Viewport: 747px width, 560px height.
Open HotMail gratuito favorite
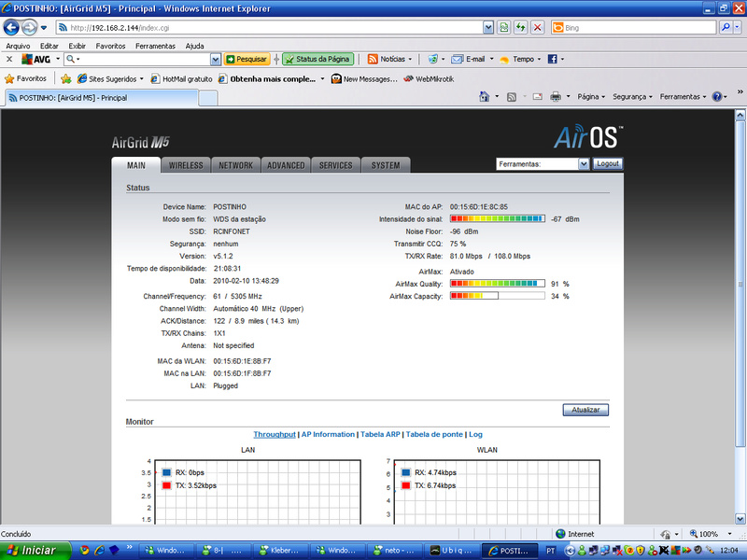[x=181, y=78]
